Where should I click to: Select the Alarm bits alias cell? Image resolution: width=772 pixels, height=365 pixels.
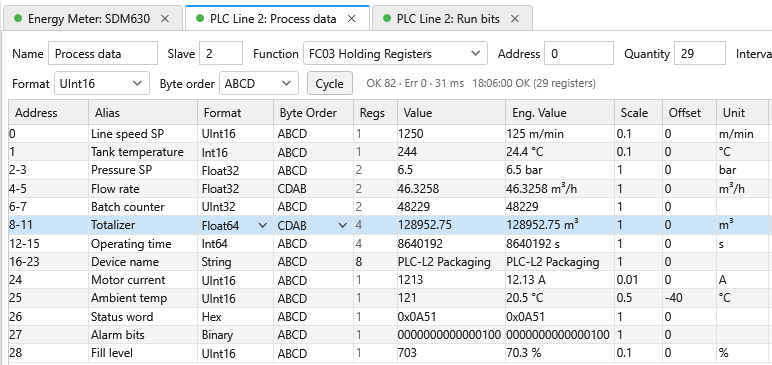[x=143, y=335]
